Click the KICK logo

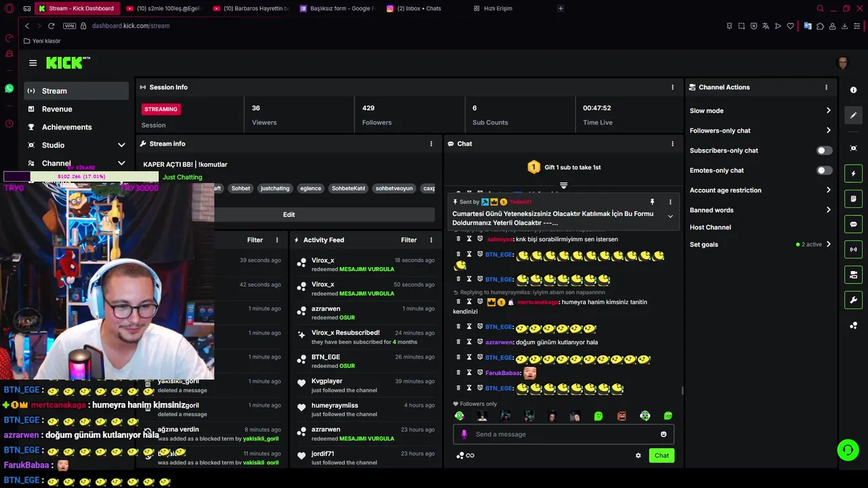68,62
